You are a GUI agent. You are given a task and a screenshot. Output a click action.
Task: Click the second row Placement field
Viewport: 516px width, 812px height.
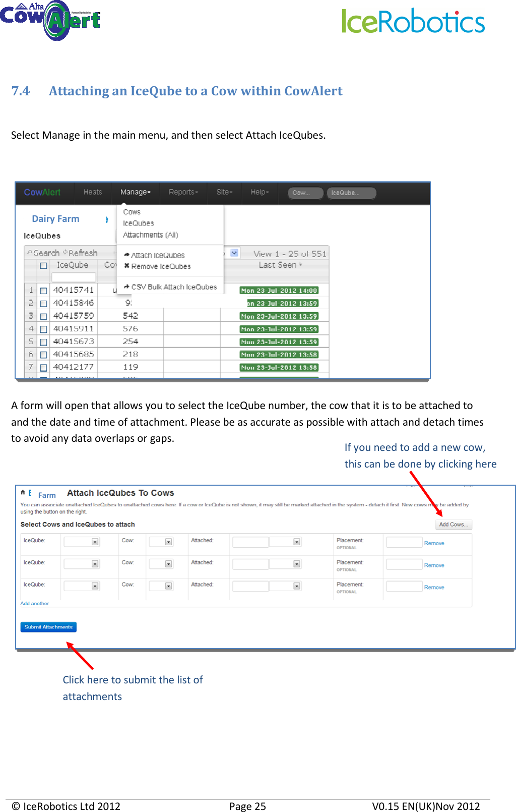coord(404,564)
